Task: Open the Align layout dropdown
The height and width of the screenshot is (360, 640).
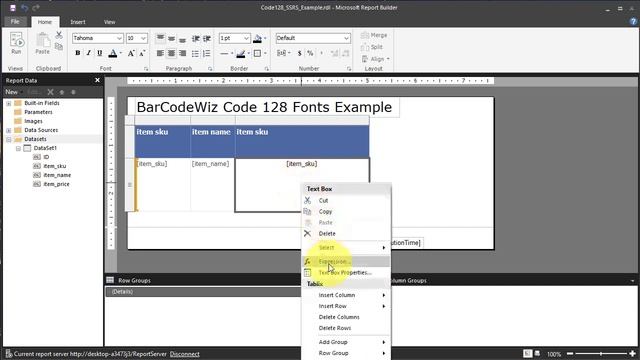Action: point(375,59)
